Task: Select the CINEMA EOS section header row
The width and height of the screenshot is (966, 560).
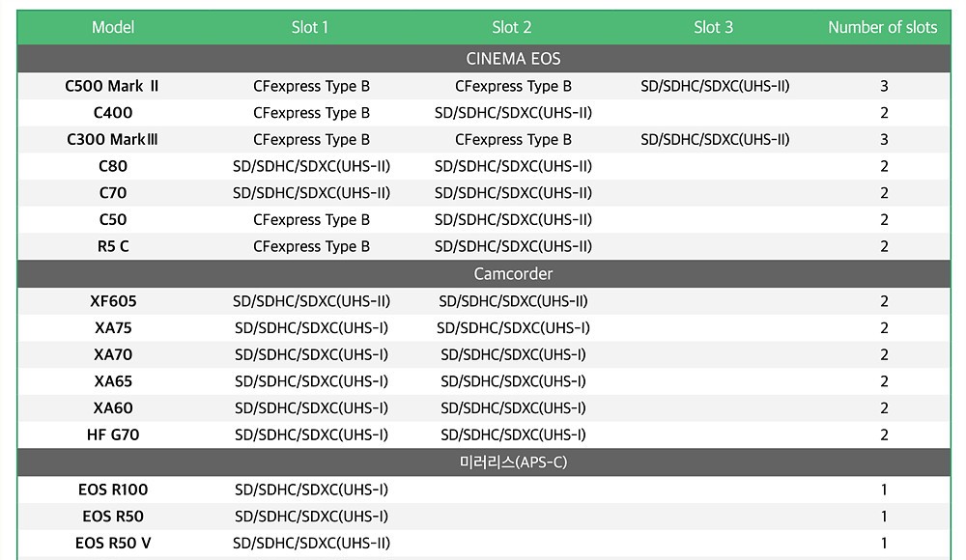Action: tap(512, 59)
